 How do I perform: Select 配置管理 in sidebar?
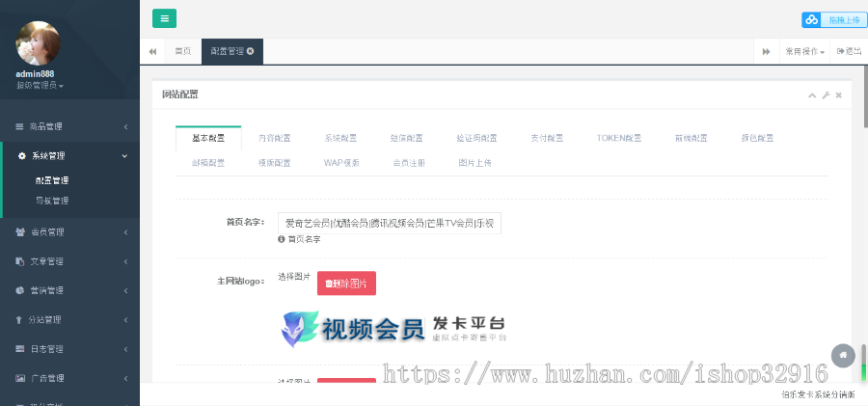[52, 180]
